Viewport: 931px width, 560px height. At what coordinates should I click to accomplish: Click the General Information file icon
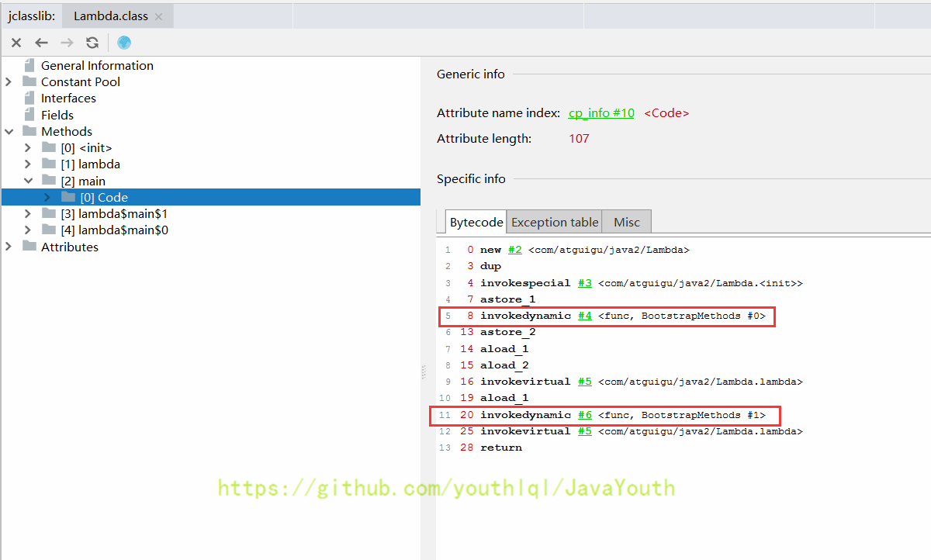[x=29, y=65]
